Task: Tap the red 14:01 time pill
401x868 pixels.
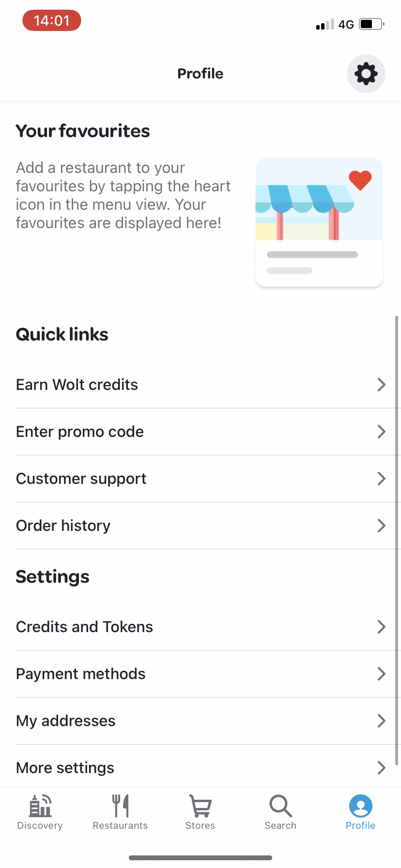Action: 52,21
